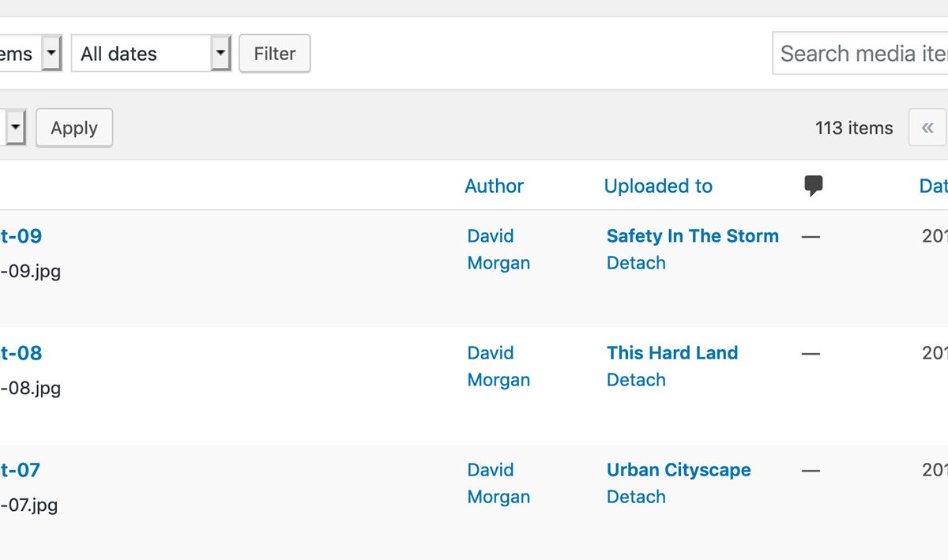Expand the media items type dropdown arrow

click(x=51, y=54)
